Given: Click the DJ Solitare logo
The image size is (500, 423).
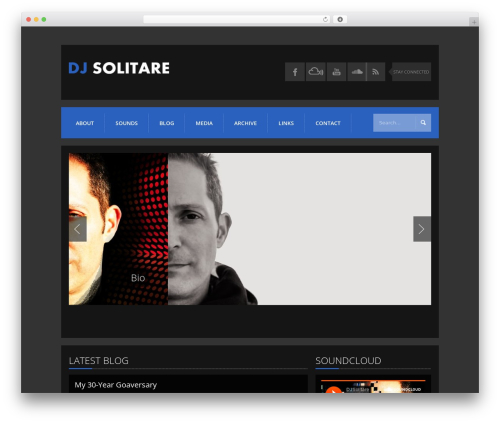Looking at the screenshot, I should pyautogui.click(x=119, y=68).
